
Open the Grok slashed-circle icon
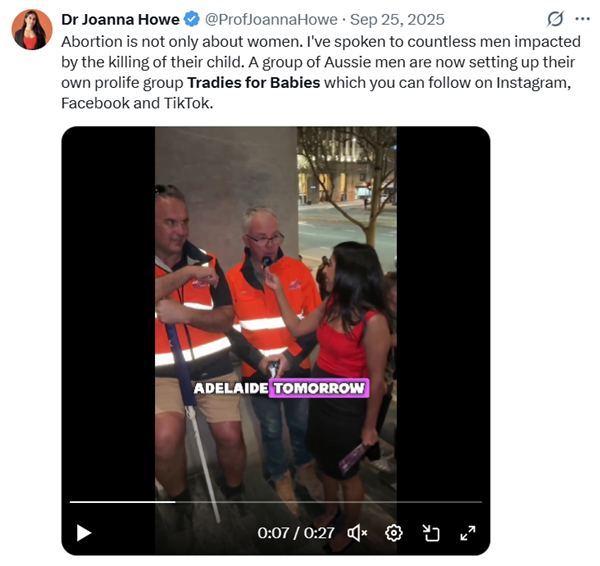[x=555, y=19]
